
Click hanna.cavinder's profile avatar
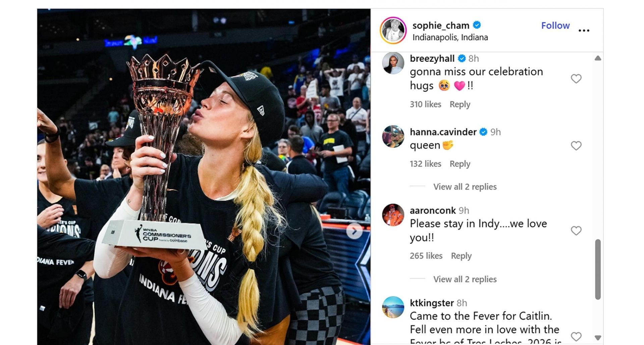pyautogui.click(x=393, y=136)
